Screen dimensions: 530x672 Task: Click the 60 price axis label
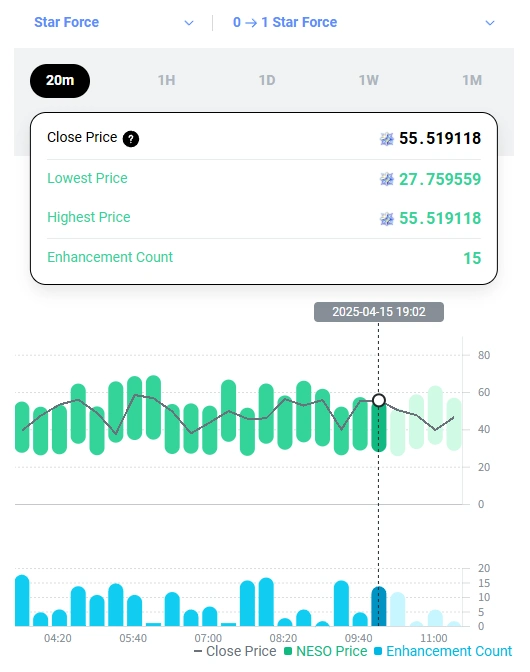click(484, 392)
